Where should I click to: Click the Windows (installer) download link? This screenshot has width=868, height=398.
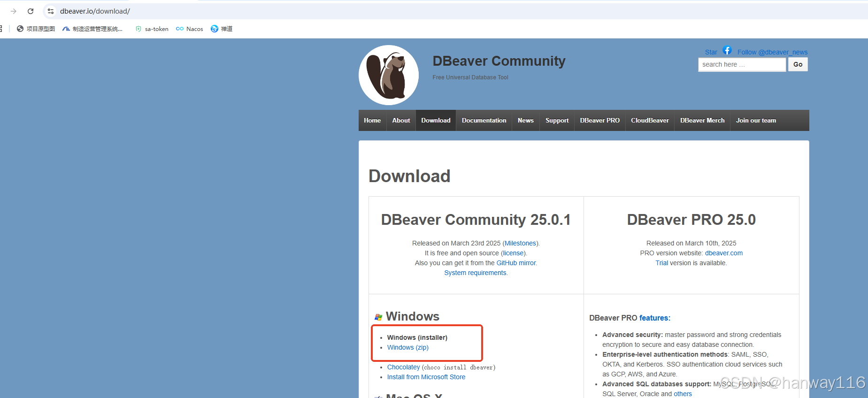point(417,337)
